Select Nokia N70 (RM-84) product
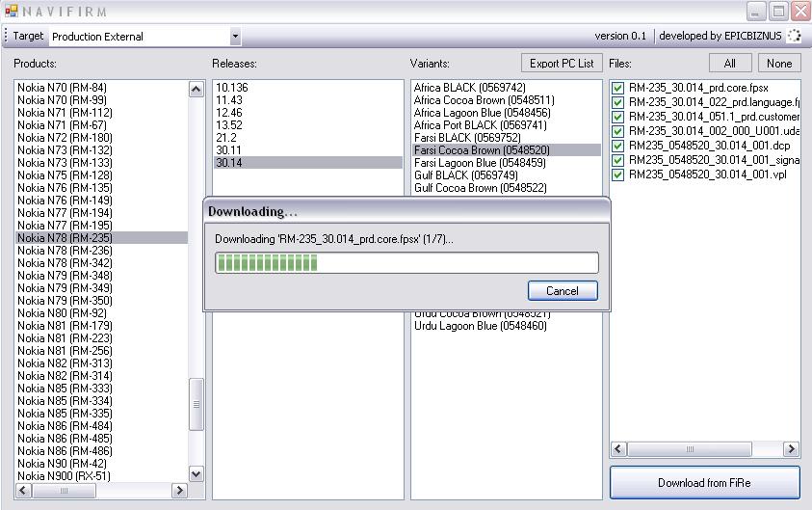 click(x=101, y=88)
